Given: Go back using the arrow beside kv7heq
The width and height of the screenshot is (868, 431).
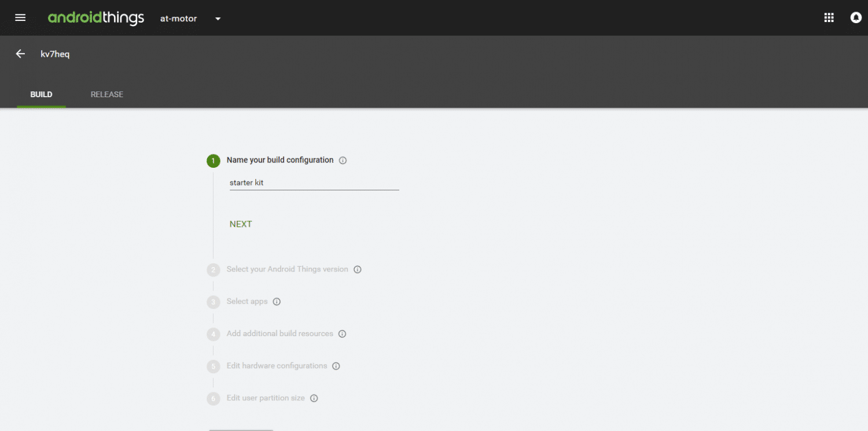Looking at the screenshot, I should point(20,54).
